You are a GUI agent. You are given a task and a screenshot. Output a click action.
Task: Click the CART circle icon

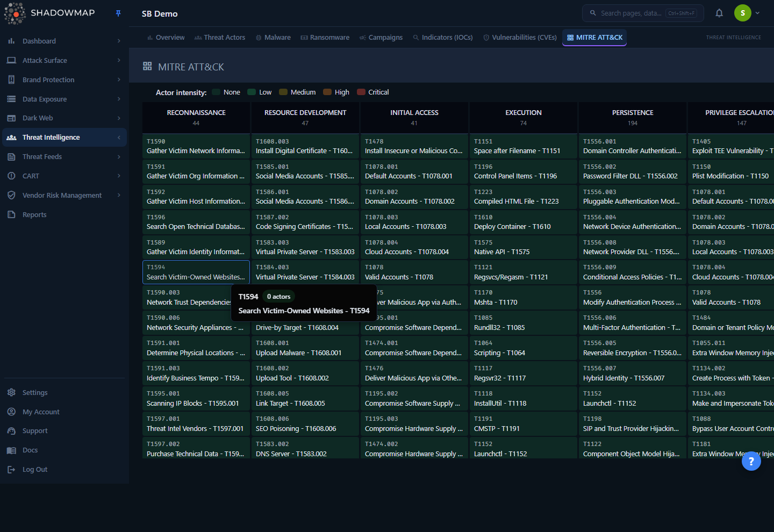[x=11, y=176]
